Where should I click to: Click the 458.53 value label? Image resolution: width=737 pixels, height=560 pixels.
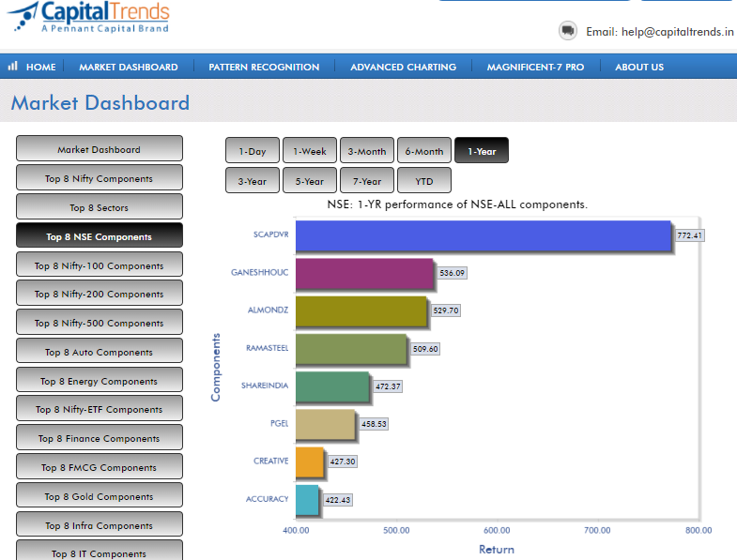[374, 424]
